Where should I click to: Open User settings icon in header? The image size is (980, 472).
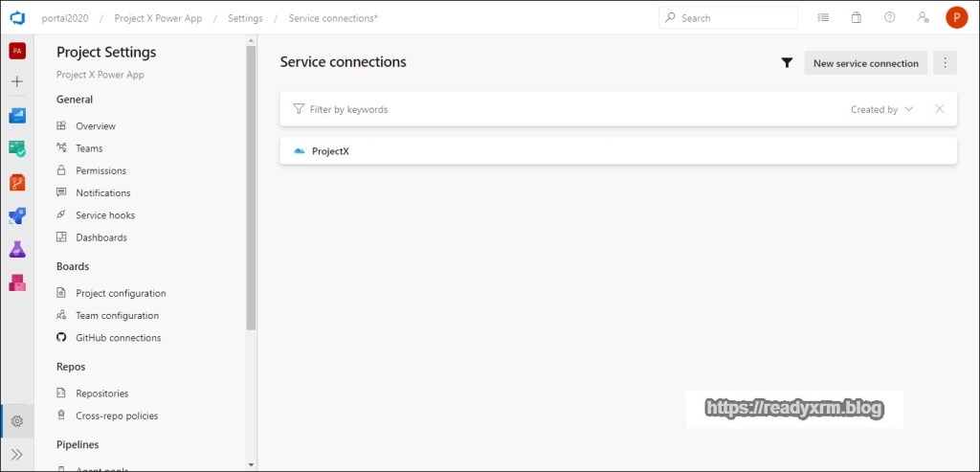pyautogui.click(x=923, y=17)
